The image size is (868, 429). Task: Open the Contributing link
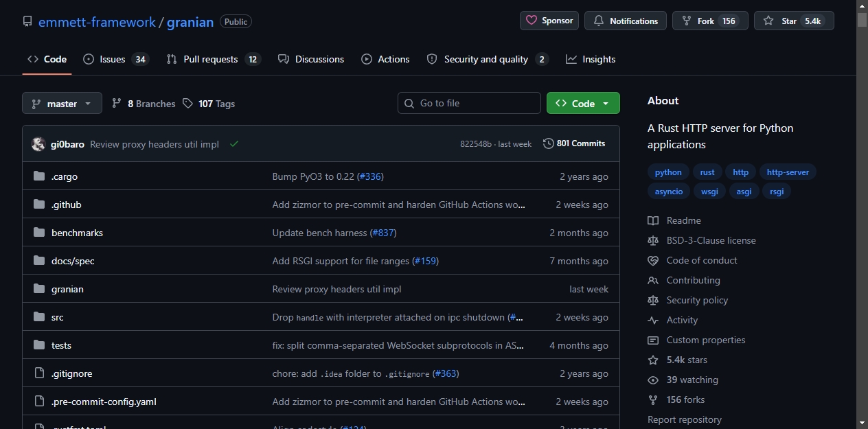click(684, 280)
